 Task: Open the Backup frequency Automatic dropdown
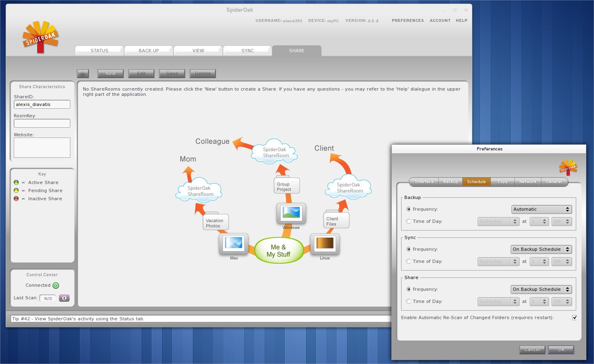541,209
